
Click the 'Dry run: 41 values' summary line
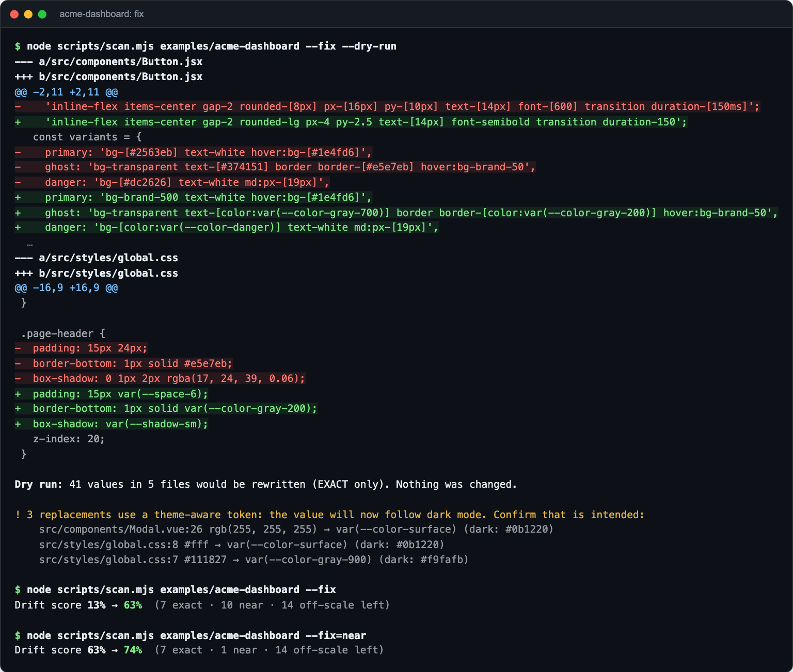tap(266, 485)
